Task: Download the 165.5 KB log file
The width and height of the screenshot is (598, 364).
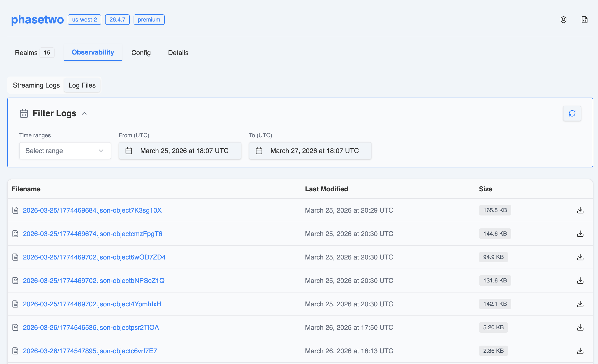Action: [580, 210]
